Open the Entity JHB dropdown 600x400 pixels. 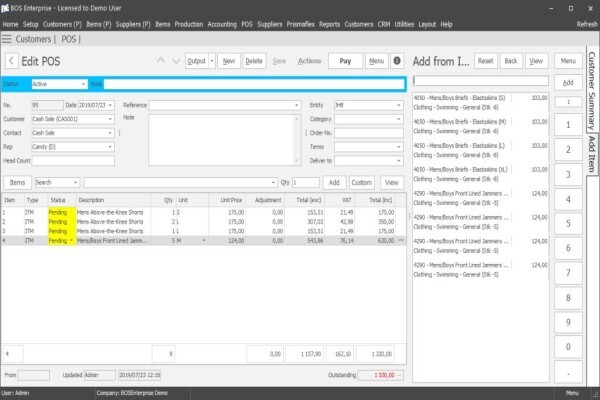click(x=399, y=105)
